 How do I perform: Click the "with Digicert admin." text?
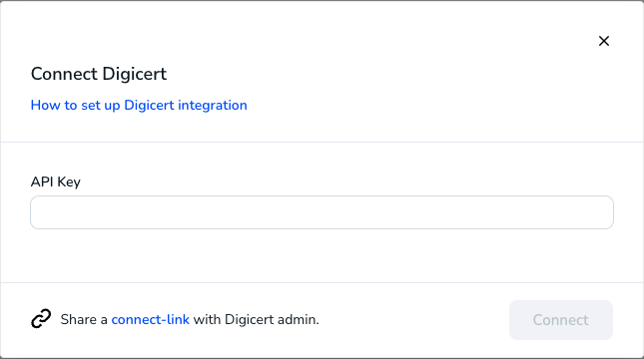(x=257, y=319)
